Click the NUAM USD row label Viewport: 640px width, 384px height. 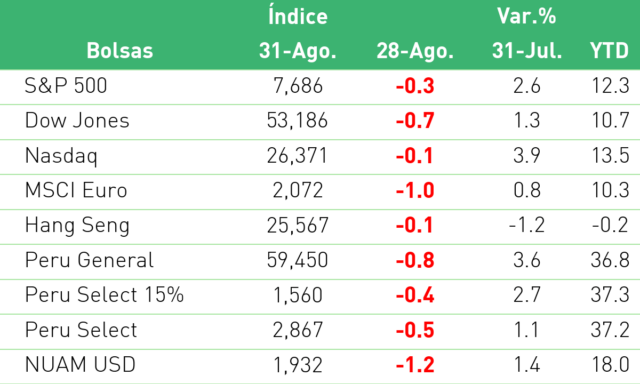pyautogui.click(x=80, y=364)
